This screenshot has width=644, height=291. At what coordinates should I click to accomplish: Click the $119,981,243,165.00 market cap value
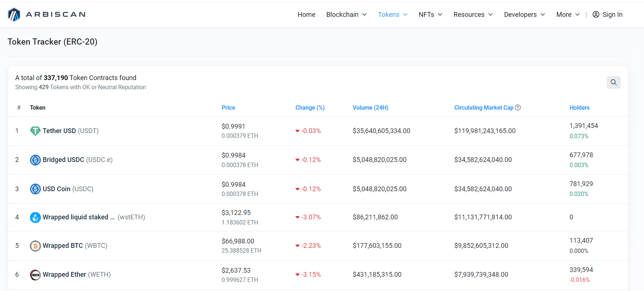[x=485, y=131]
